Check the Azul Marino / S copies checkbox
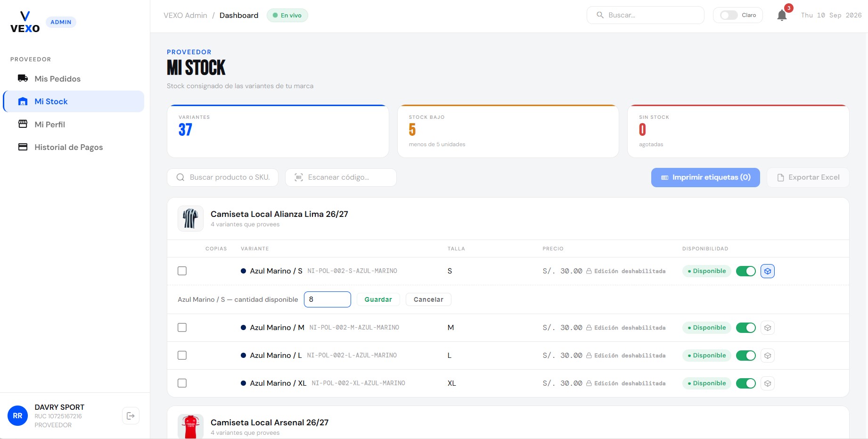This screenshot has height=439, width=868. [182, 271]
